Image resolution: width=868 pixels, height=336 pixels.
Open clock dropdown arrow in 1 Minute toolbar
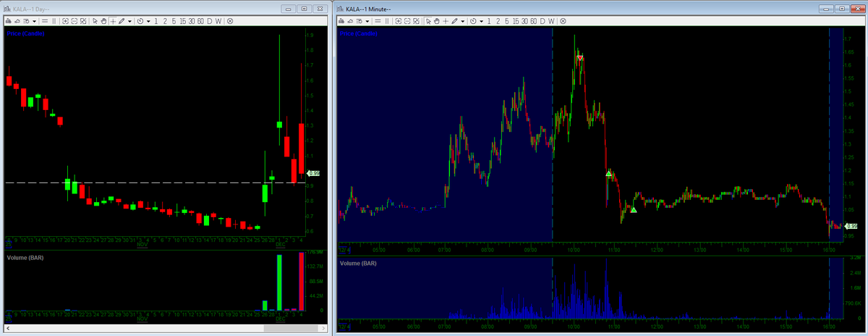(482, 21)
